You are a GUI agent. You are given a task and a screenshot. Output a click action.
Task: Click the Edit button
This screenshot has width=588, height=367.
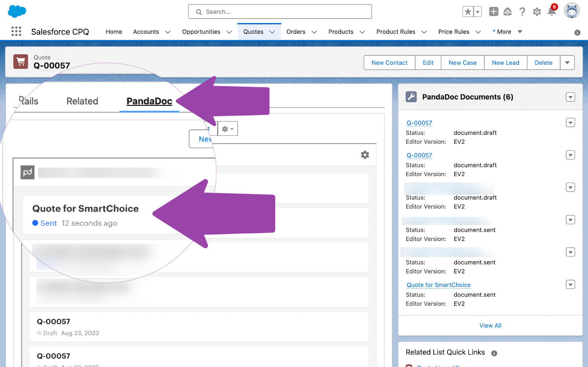428,62
